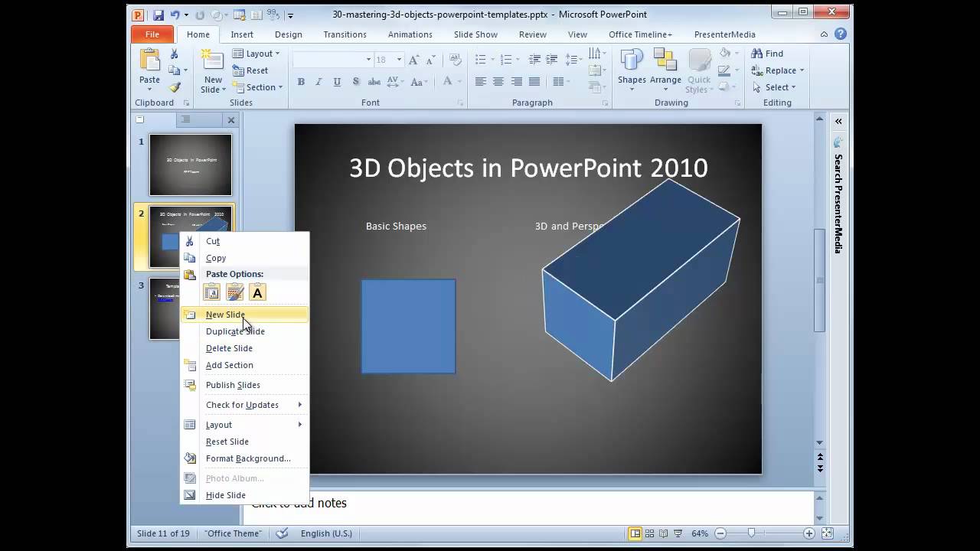This screenshot has height=551, width=980.
Task: Click the vertical slide scrollbar
Action: [x=819, y=279]
